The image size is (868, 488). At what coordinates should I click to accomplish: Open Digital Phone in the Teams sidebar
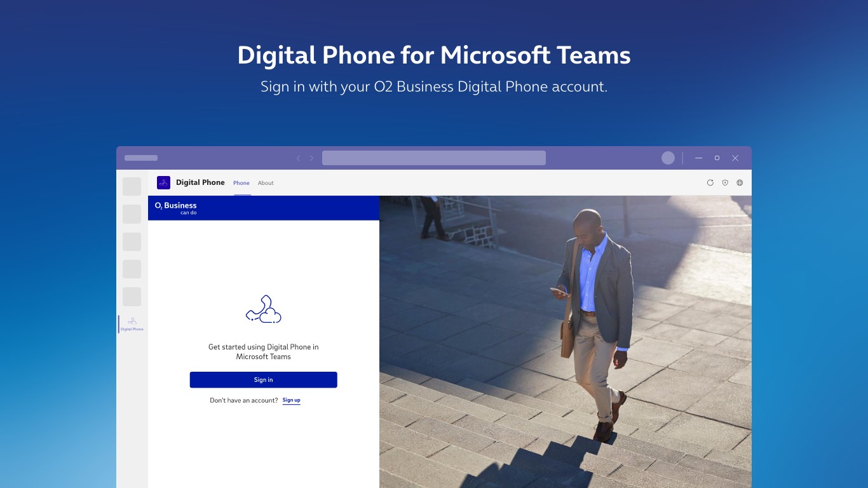tap(132, 324)
